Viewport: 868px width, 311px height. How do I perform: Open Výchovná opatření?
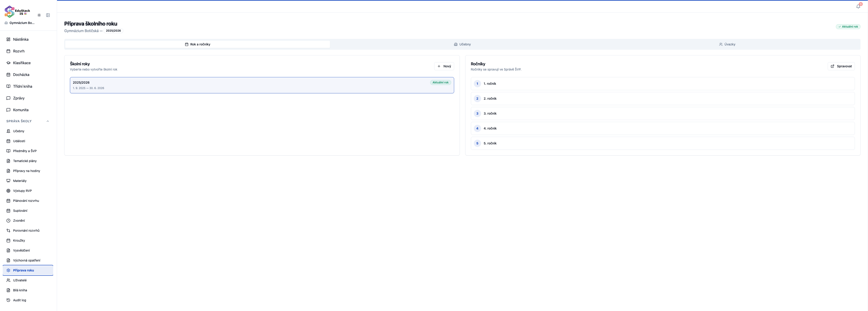click(x=28, y=261)
